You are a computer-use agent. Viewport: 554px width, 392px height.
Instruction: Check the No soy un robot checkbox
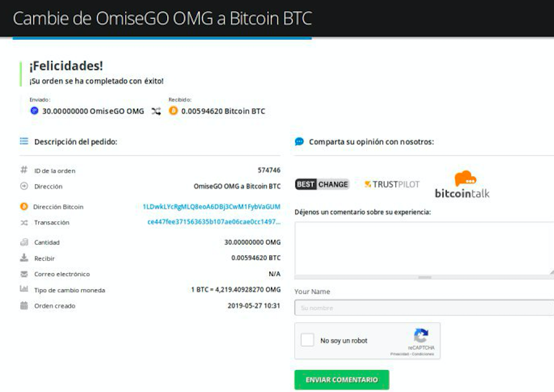307,340
